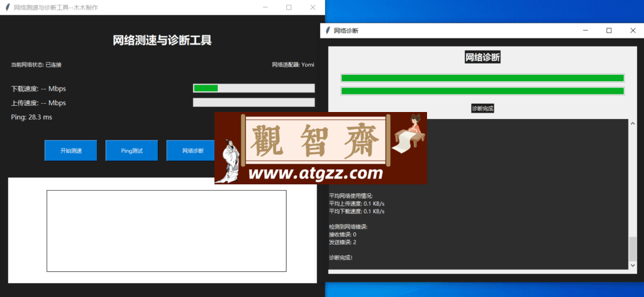Minimize the 网络诊断 window
Viewport: 644px width, 297px height.
pyautogui.click(x=586, y=30)
